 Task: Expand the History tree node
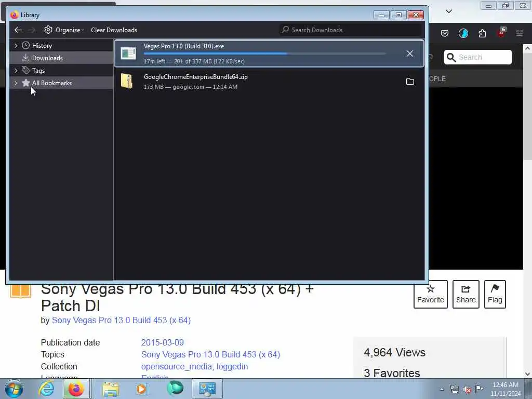pyautogui.click(x=16, y=46)
